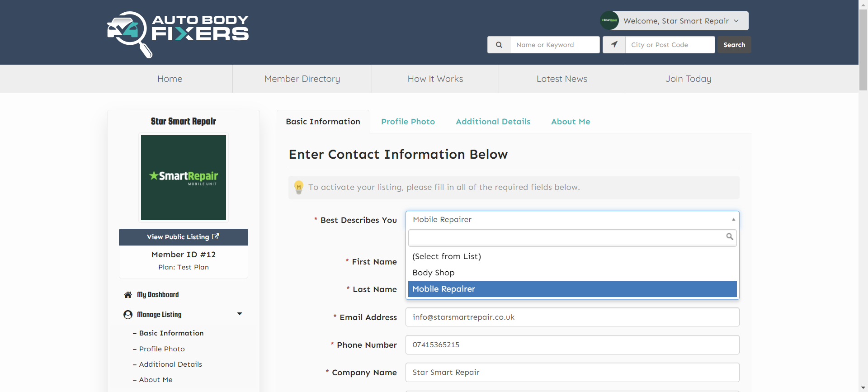868x392 pixels.
Task: Click the user avatar in welcome menu
Action: coord(609,21)
